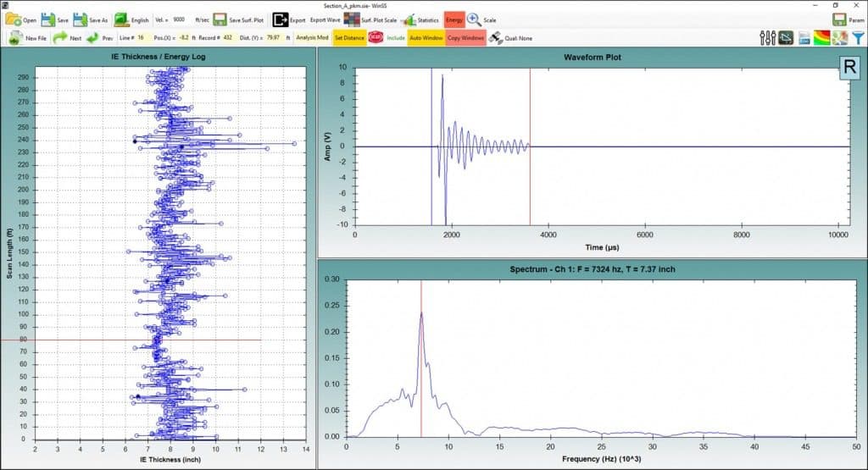
Task: Open the Statistics chart tool
Action: click(x=409, y=19)
